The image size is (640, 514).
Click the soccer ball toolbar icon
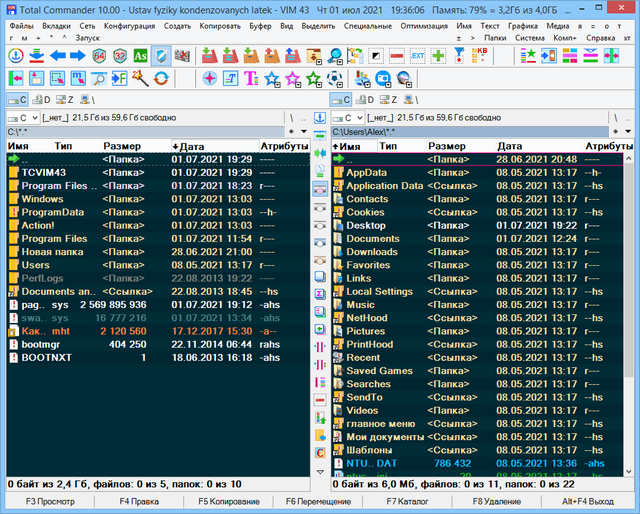coord(334,78)
